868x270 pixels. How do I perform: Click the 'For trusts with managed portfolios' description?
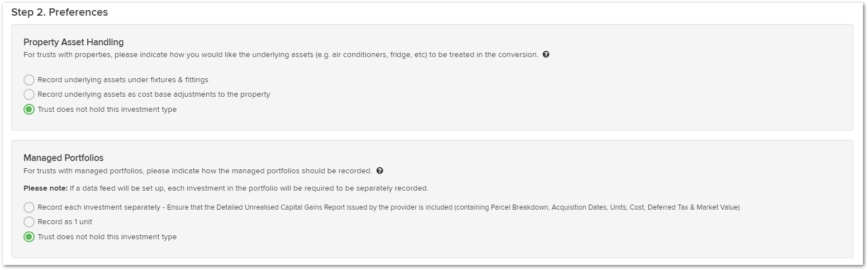pos(198,170)
